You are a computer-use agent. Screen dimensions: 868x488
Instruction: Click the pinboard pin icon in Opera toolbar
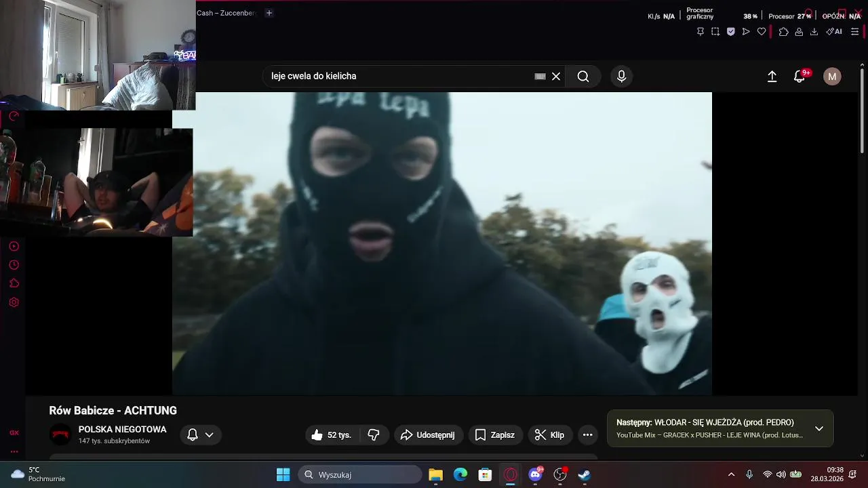point(701,32)
